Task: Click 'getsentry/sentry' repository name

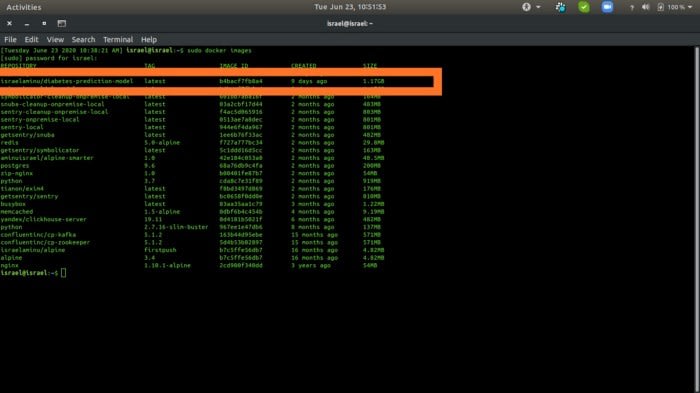Action: coord(29,196)
